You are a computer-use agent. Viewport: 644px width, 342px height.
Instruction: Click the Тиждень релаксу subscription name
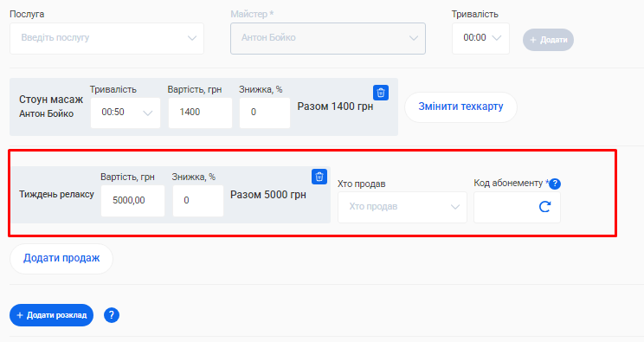click(x=56, y=195)
